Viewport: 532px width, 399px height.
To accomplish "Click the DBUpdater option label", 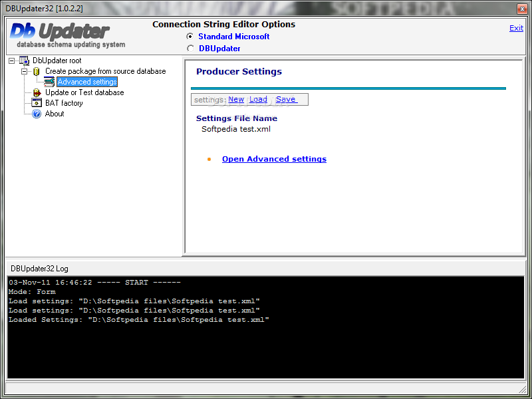I will [219, 49].
